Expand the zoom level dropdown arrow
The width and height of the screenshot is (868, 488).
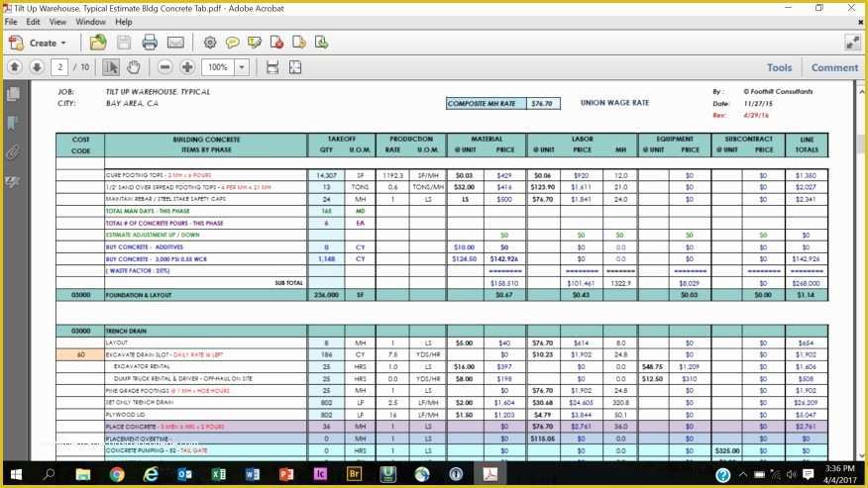tap(242, 67)
